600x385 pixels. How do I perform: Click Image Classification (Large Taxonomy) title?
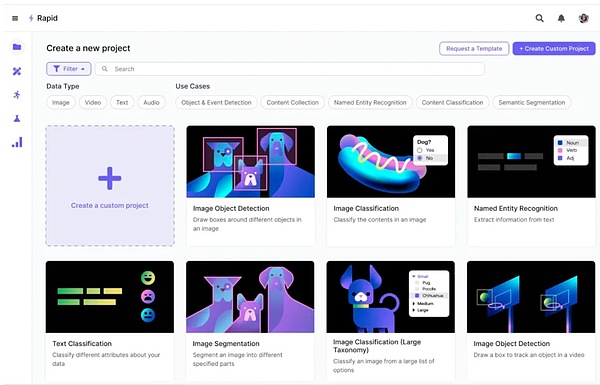point(377,346)
